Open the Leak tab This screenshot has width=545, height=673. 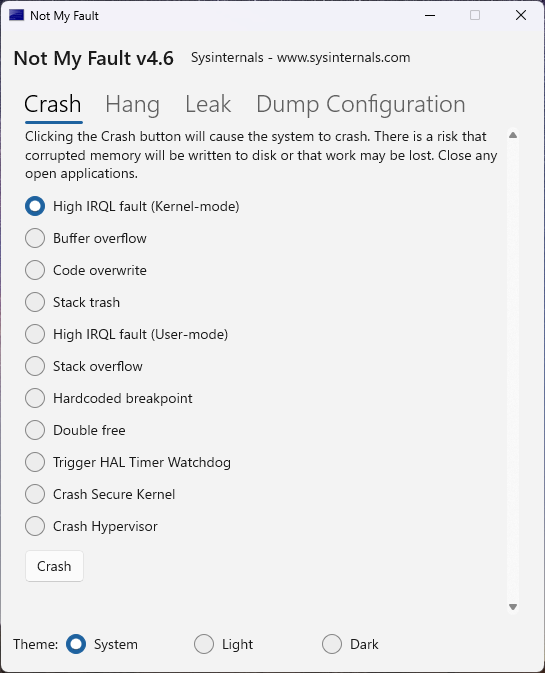pos(208,104)
